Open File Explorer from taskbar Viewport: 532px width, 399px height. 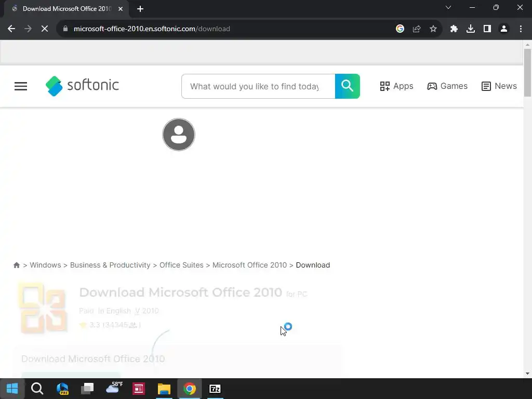click(164, 389)
